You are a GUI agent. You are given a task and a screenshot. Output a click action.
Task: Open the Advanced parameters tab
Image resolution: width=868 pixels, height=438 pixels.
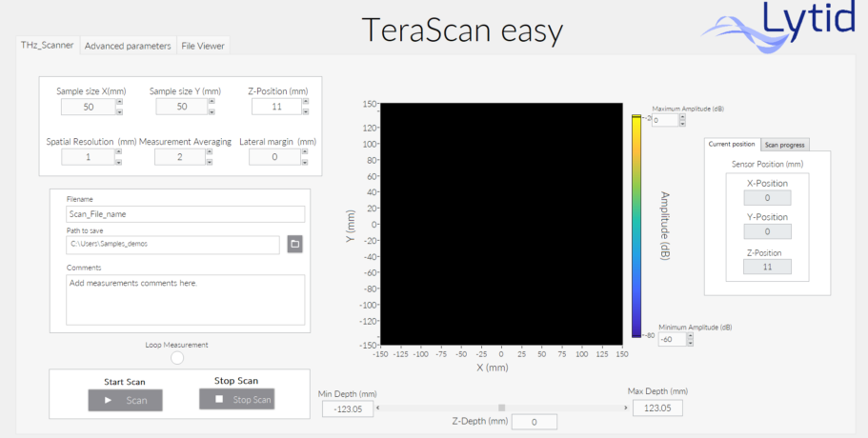128,46
